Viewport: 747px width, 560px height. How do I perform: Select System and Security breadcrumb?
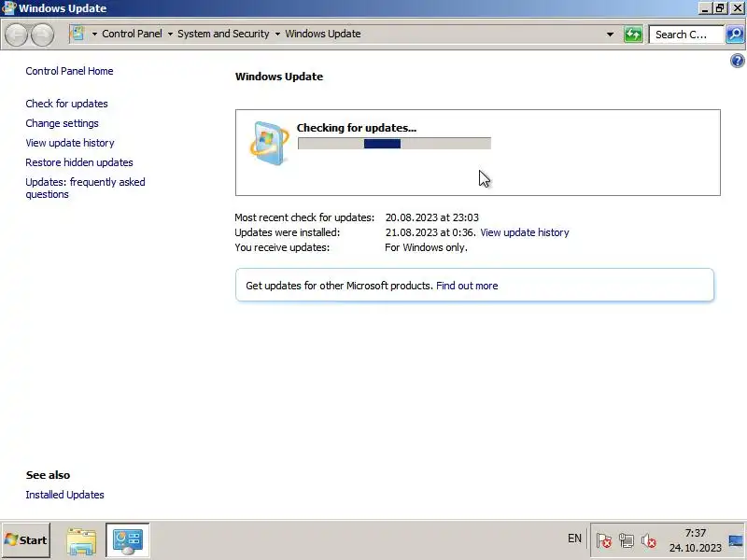click(x=223, y=34)
